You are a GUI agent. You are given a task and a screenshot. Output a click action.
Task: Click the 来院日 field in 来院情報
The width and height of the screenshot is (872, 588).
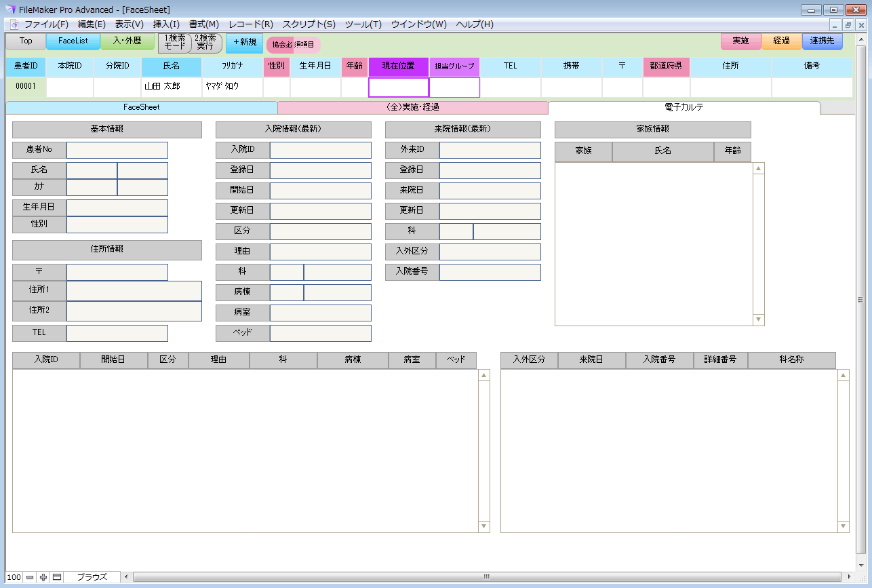tap(490, 191)
